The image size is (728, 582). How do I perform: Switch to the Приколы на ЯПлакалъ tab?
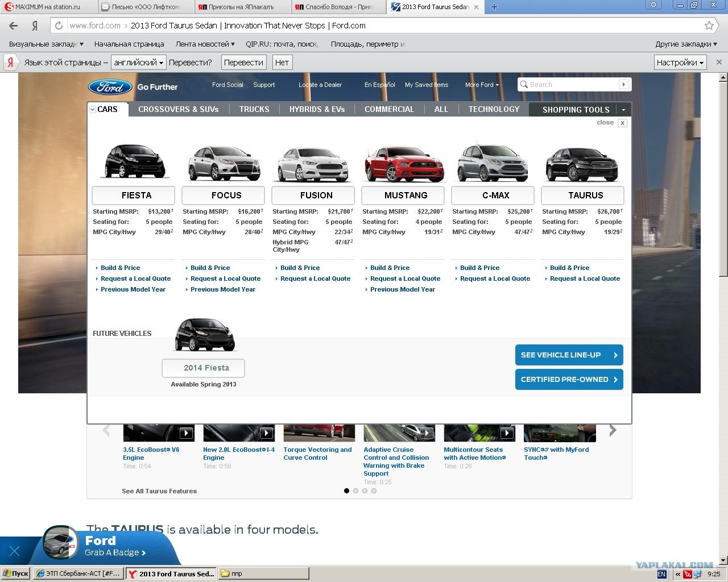tap(243, 7)
